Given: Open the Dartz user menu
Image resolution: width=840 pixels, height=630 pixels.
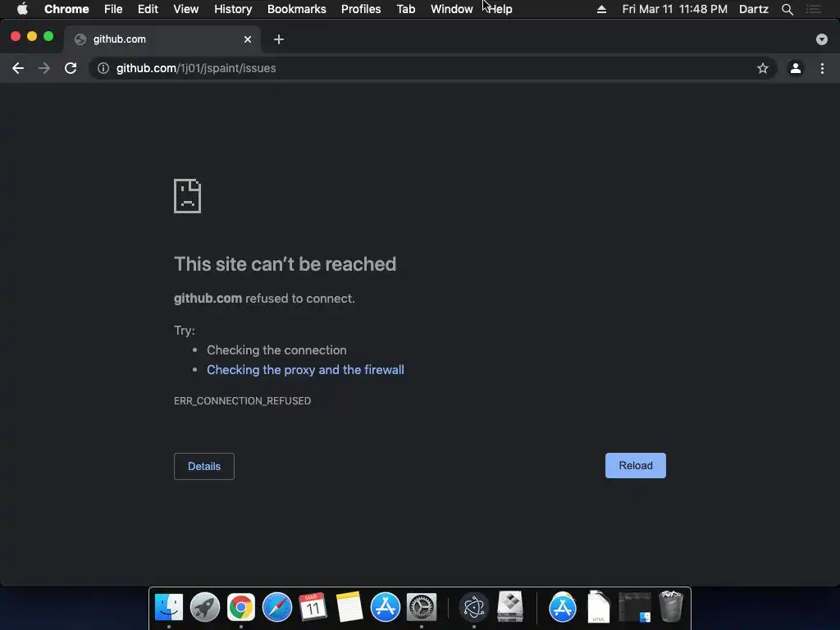Looking at the screenshot, I should coord(753,9).
